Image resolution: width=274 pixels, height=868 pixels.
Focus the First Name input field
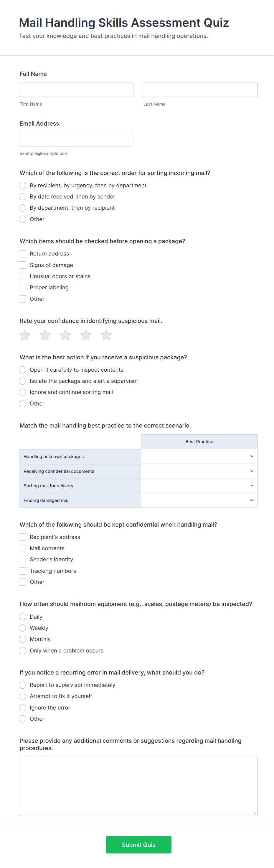pyautogui.click(x=76, y=90)
